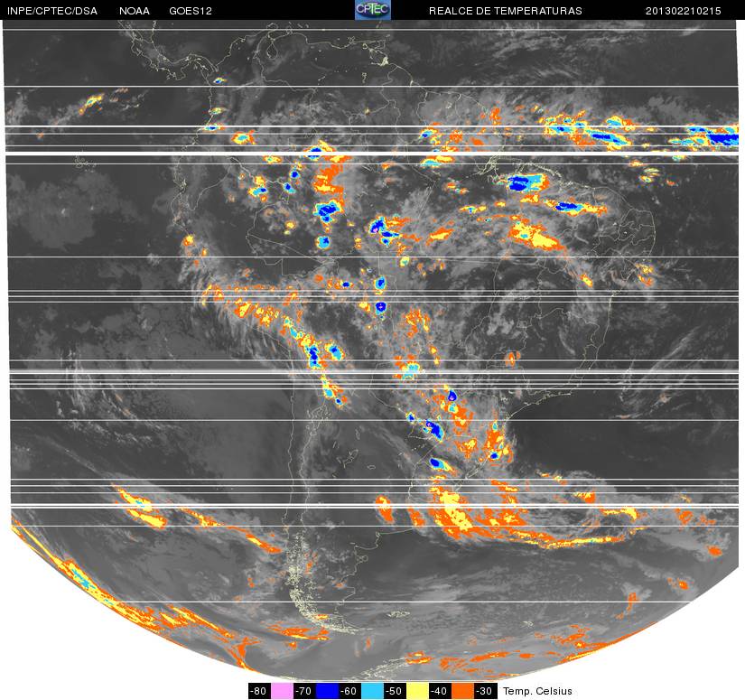Click the orange swatch between -40 and -30
This screenshot has width=745, height=700.
[462, 691]
